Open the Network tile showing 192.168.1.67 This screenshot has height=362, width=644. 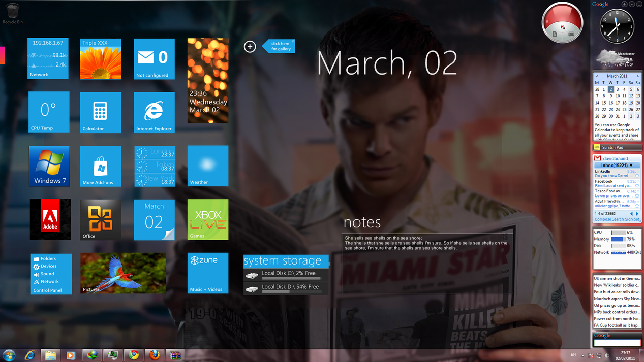click(x=48, y=58)
